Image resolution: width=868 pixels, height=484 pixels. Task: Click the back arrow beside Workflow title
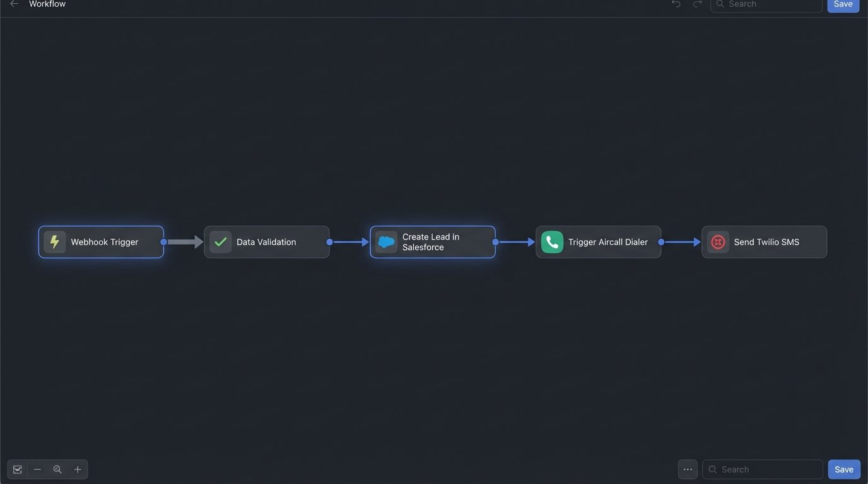(14, 4)
